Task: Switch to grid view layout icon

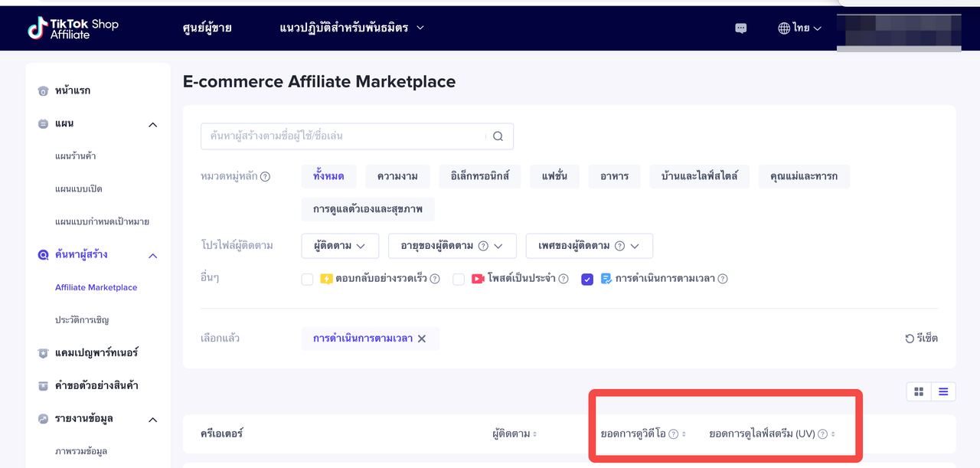Action: [x=919, y=391]
